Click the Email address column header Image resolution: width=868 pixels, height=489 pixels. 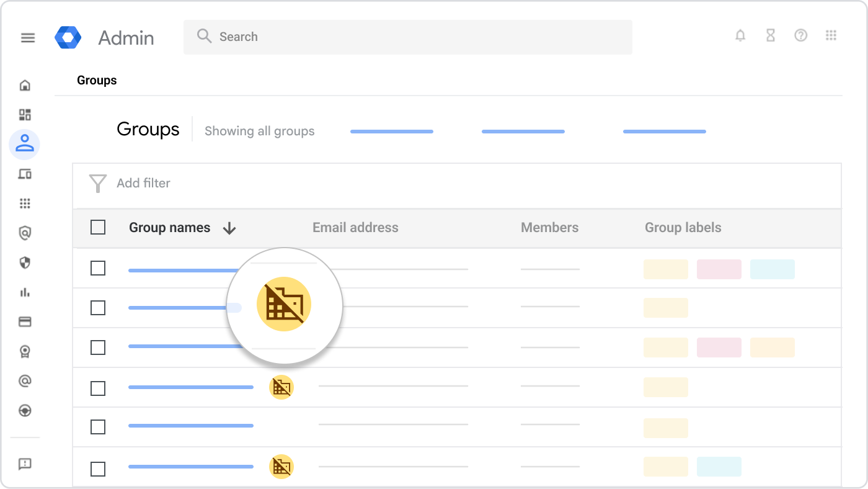[x=355, y=228]
